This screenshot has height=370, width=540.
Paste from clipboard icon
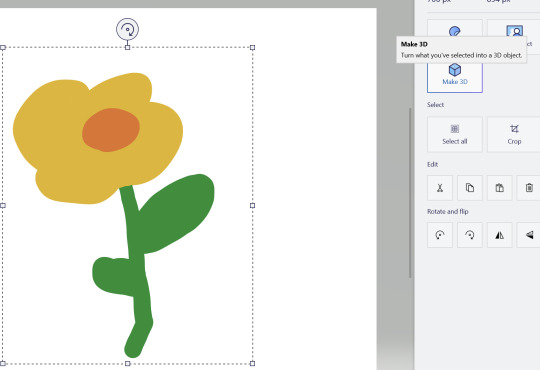coord(500,188)
